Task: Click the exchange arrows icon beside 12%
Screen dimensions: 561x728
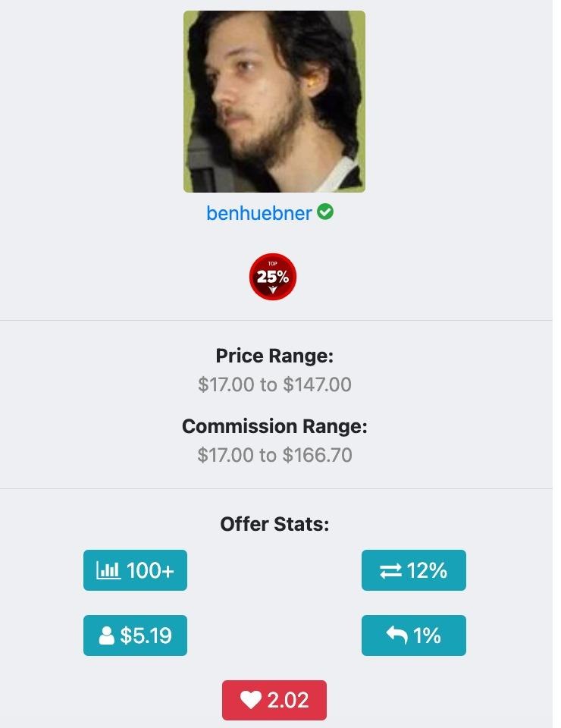Action: tap(390, 571)
